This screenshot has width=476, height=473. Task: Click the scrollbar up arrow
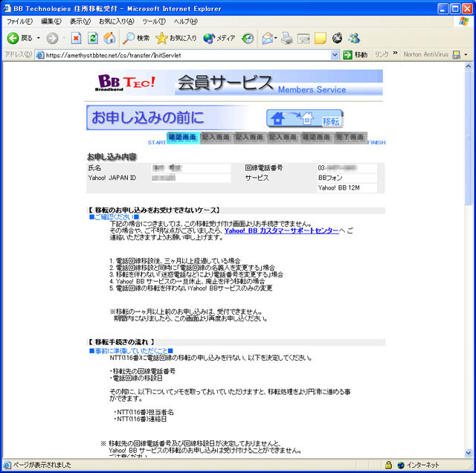[469, 66]
